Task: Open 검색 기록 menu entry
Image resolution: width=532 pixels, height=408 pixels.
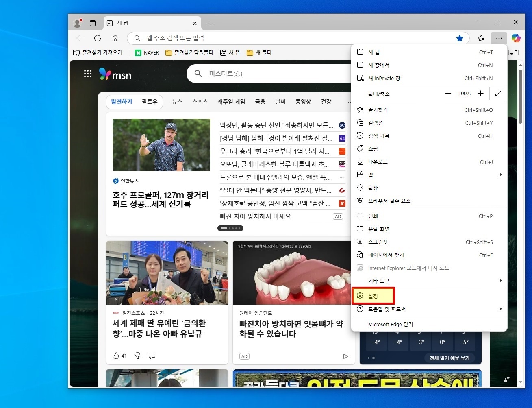Action: point(429,136)
